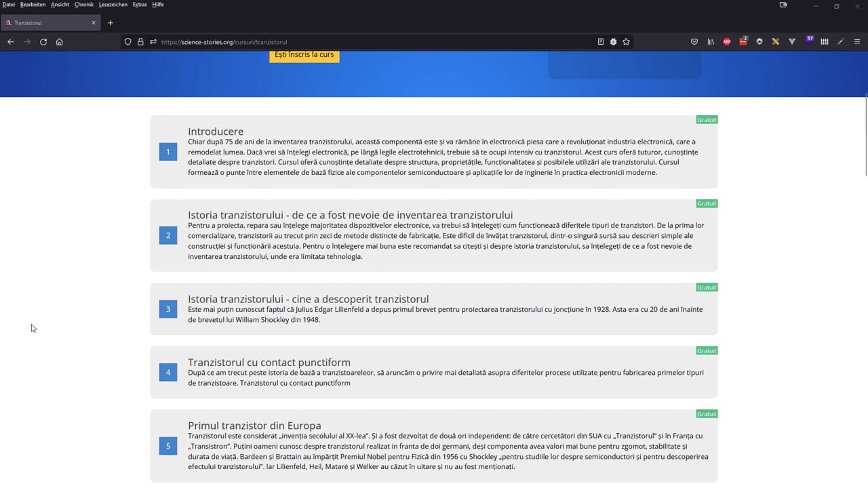Open the Adblock Plus extension
Image resolution: width=868 pixels, height=488 pixels.
pos(727,42)
